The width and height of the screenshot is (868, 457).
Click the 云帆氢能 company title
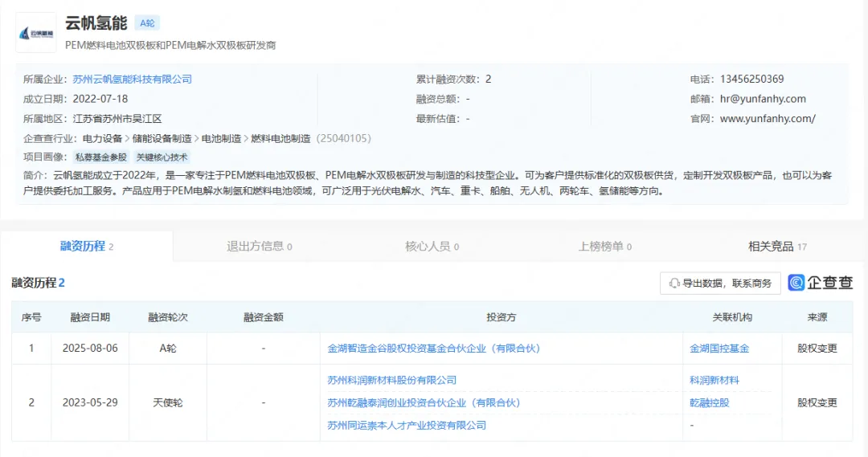click(x=96, y=22)
